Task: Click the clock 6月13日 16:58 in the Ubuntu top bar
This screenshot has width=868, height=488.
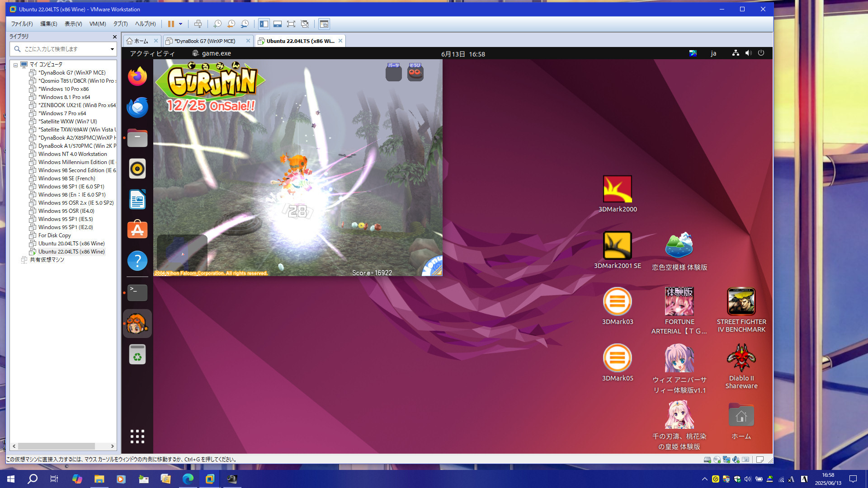Action: pyautogui.click(x=463, y=54)
